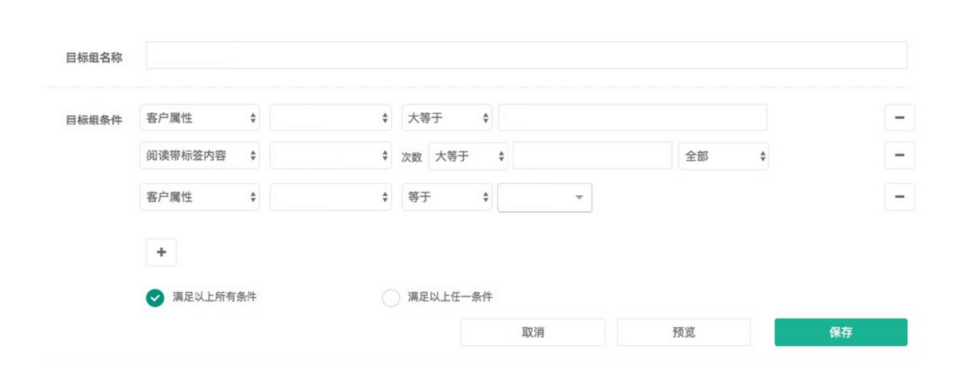Screen dimensions: 980x382
Task: Remove the first condition row with minus icon
Action: coord(899,118)
